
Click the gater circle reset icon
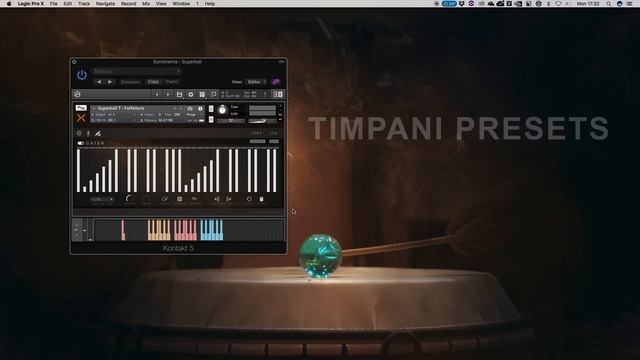pyautogui.click(x=249, y=199)
